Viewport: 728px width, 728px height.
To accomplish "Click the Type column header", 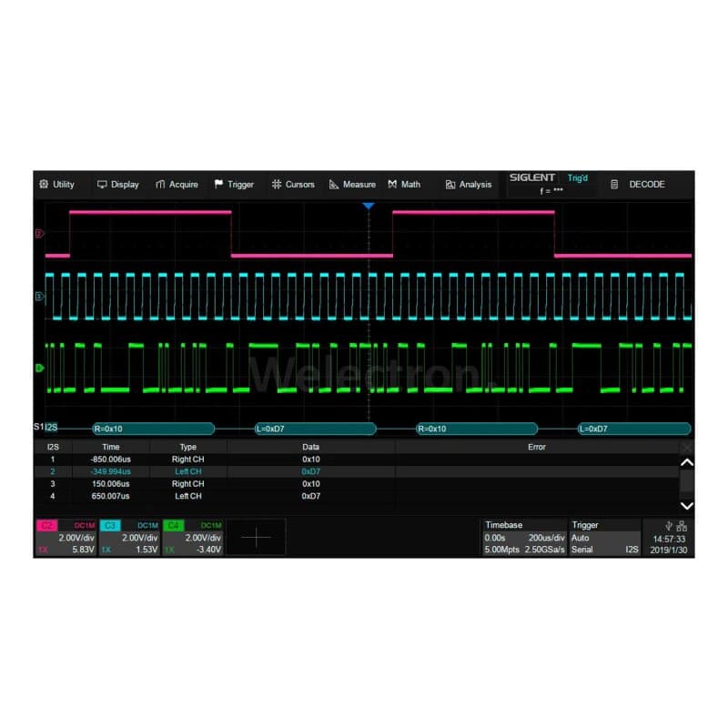I will tap(188, 447).
